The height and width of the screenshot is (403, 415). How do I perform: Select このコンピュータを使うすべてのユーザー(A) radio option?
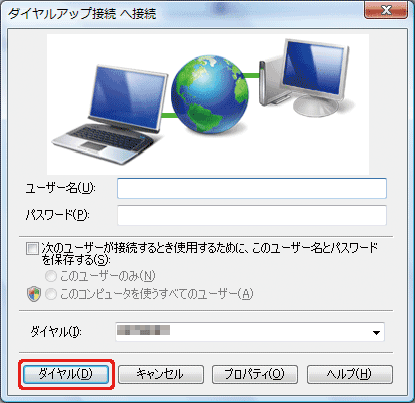[x=51, y=294]
